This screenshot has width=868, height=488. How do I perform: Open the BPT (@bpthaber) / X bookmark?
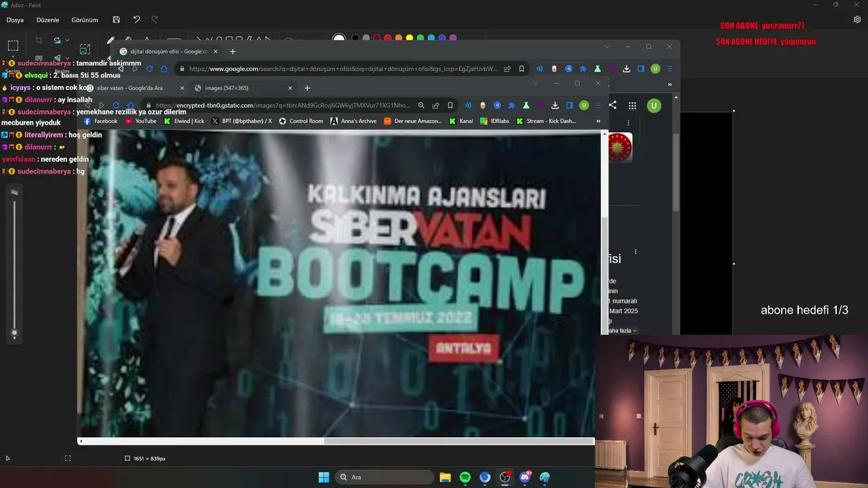(x=241, y=121)
